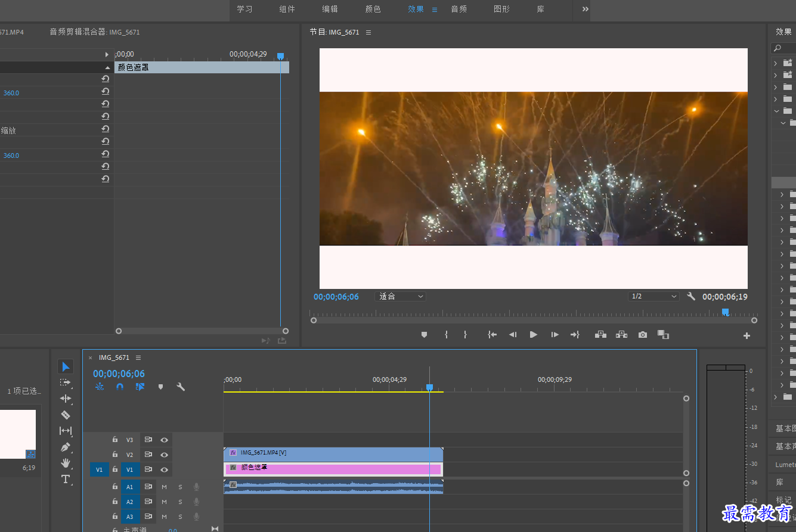Switch to the 编辑 workspace
796x532 pixels.
pyautogui.click(x=330, y=9)
